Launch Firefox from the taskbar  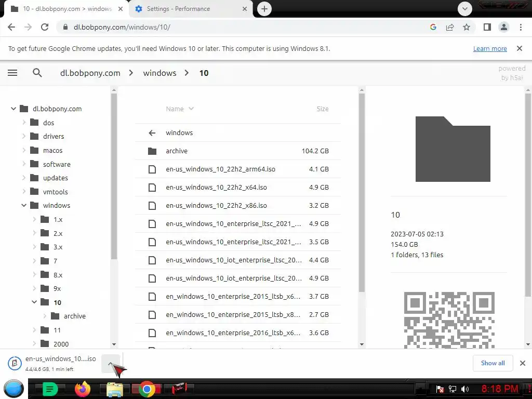(x=83, y=389)
